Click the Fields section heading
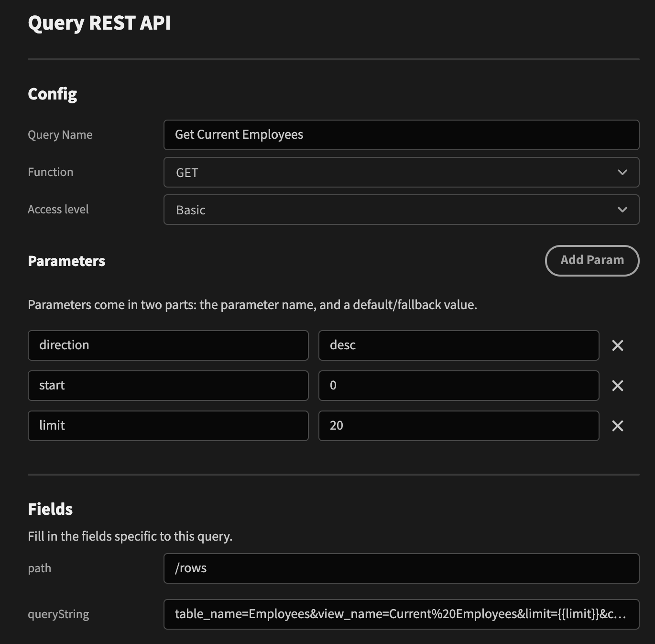Image resolution: width=655 pixels, height=644 pixels. [50, 509]
